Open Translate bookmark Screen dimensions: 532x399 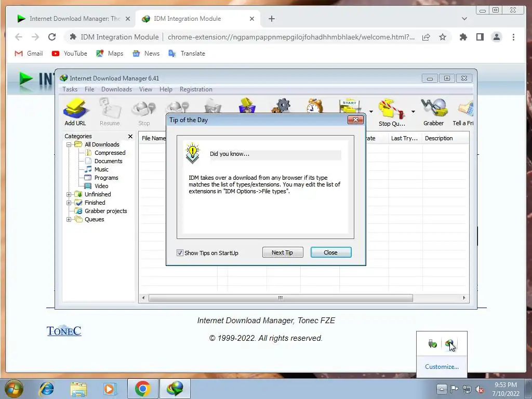click(187, 54)
